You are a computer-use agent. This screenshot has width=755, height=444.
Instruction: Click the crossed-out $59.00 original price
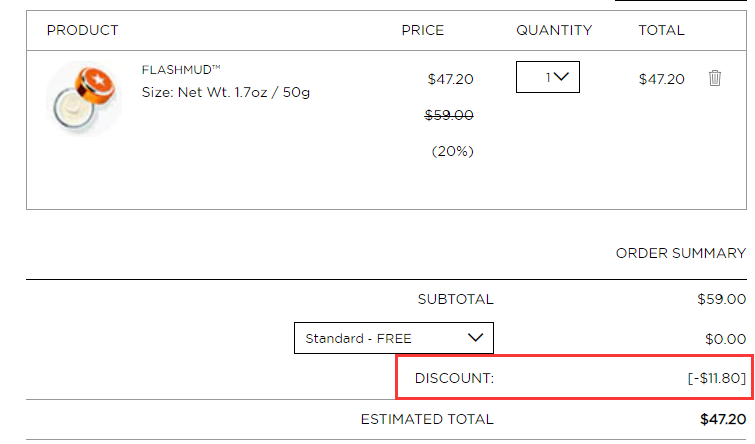click(449, 115)
